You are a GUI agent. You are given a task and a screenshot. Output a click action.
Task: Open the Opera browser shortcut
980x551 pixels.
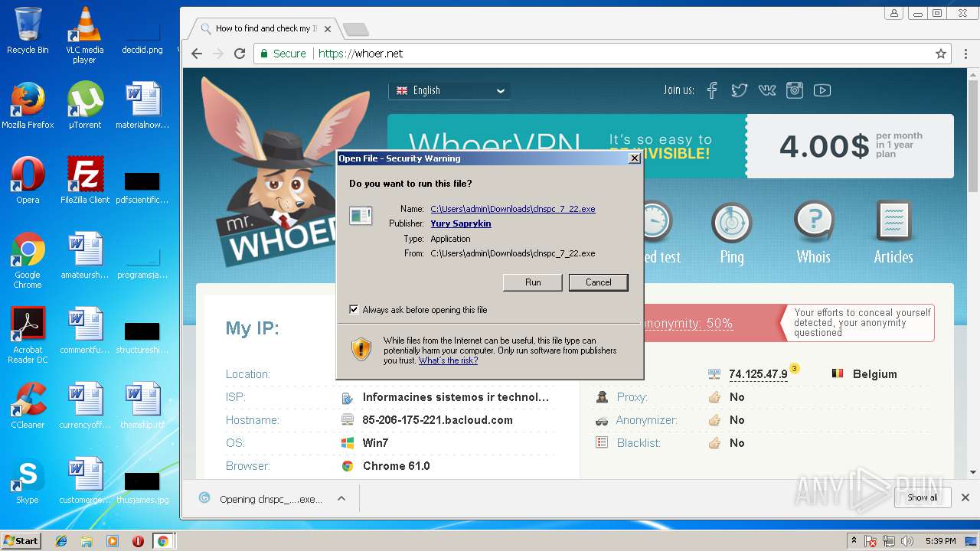(28, 180)
